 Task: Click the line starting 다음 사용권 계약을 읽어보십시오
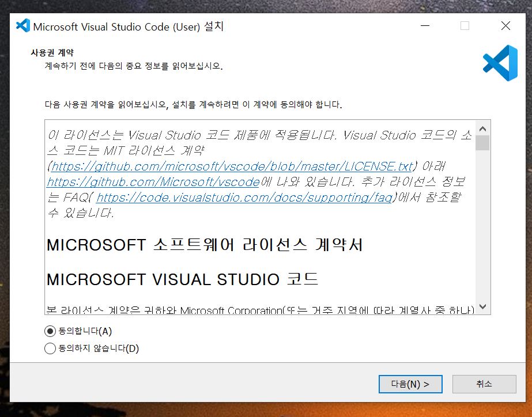point(194,104)
